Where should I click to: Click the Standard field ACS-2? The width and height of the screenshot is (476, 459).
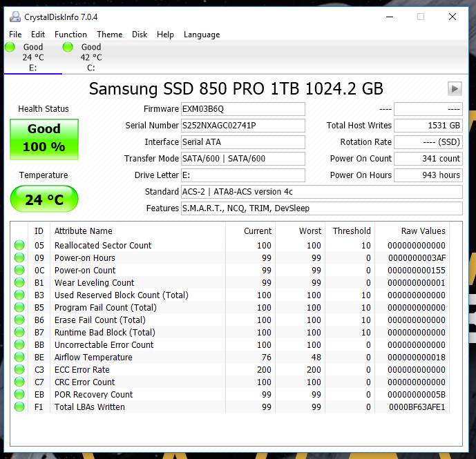point(322,192)
